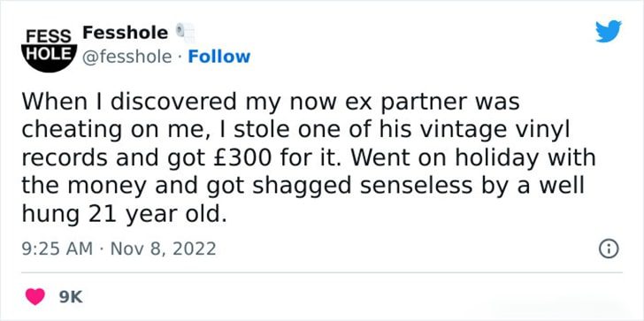Click the Twitter bird logo

click(609, 31)
